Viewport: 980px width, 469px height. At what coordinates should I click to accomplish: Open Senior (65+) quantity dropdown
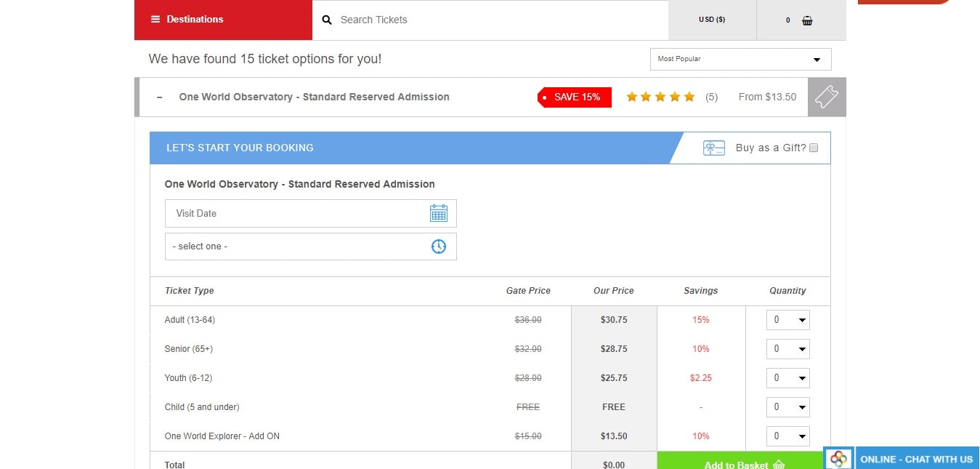click(787, 349)
